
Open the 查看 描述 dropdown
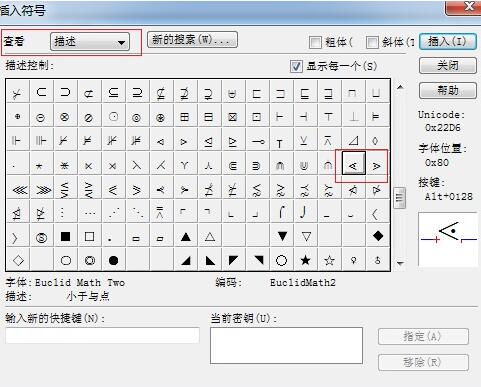click(90, 42)
